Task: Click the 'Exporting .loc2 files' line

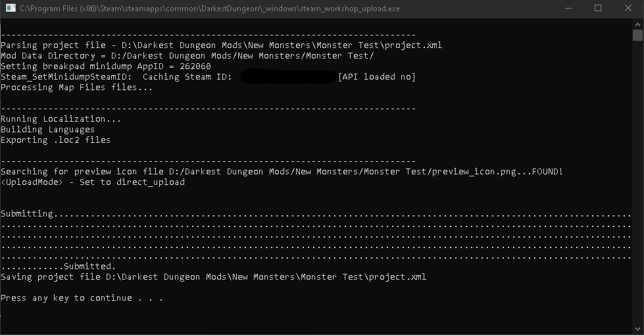Action: tap(55, 140)
